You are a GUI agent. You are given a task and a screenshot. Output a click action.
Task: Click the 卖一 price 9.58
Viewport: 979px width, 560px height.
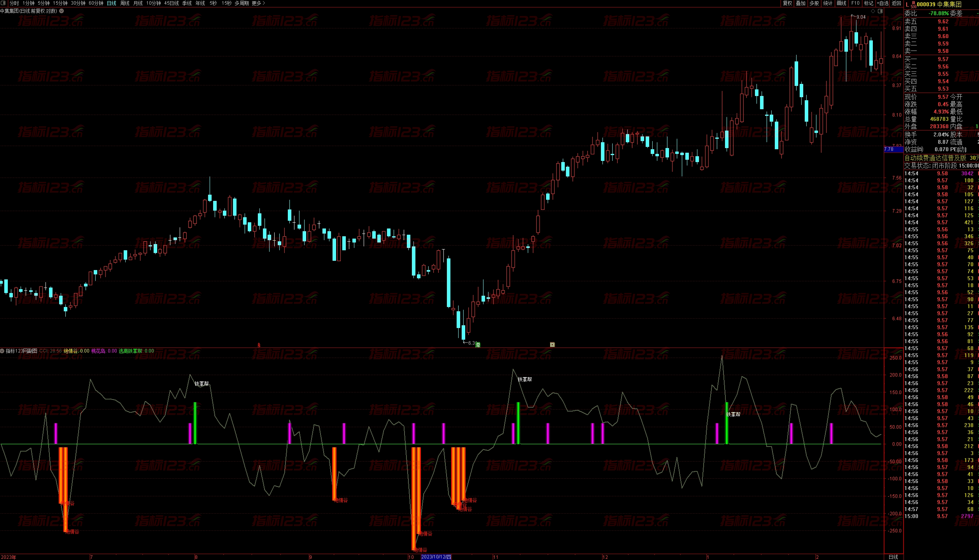coord(943,51)
